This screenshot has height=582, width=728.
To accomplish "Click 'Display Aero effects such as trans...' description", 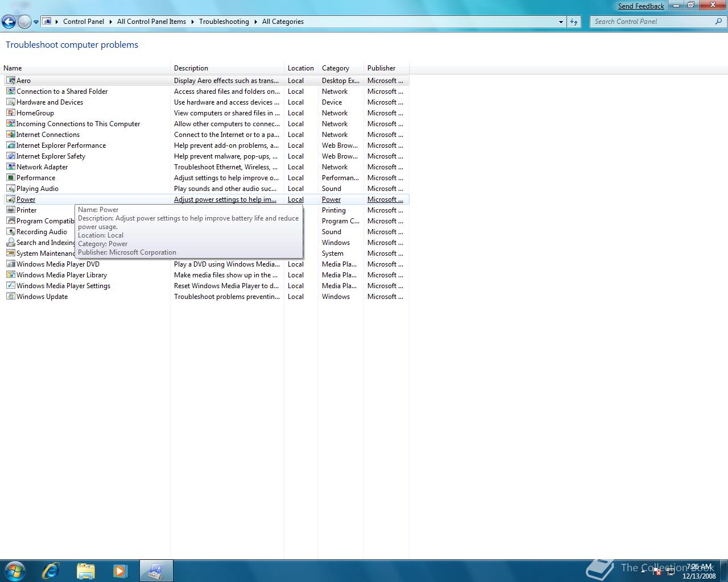I will click(x=226, y=81).
